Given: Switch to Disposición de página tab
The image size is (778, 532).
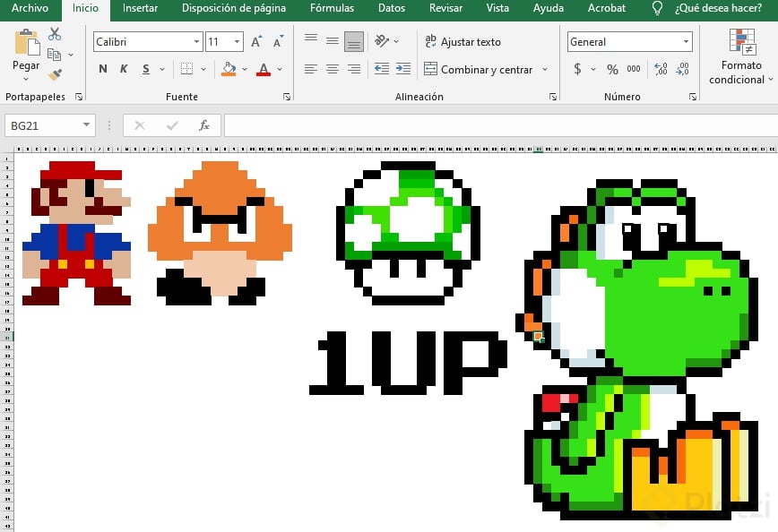Looking at the screenshot, I should click(x=234, y=8).
